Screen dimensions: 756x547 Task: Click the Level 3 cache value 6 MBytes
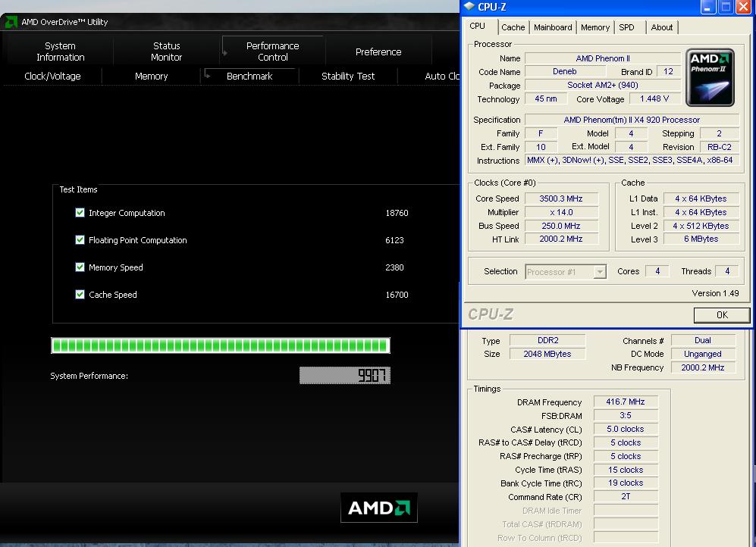pyautogui.click(x=701, y=239)
